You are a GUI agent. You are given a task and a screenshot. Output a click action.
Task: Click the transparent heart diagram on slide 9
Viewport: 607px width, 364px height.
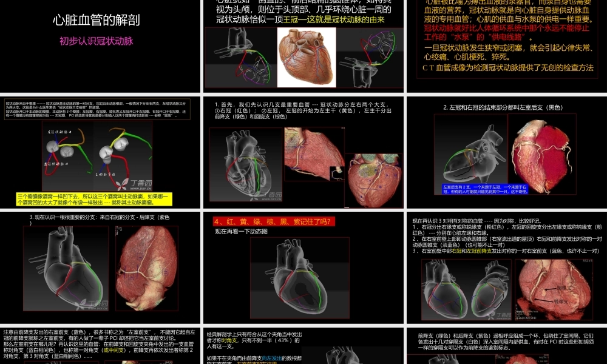(x=465, y=294)
